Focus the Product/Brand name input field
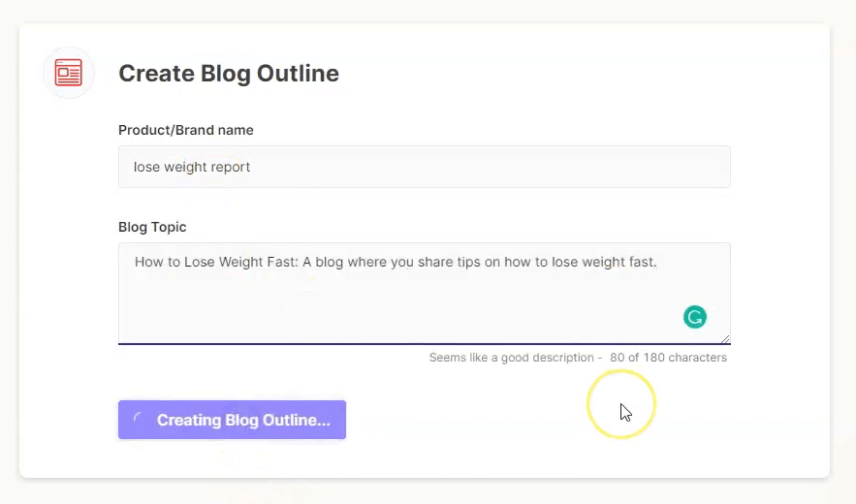The height and width of the screenshot is (504, 856). coord(425,167)
